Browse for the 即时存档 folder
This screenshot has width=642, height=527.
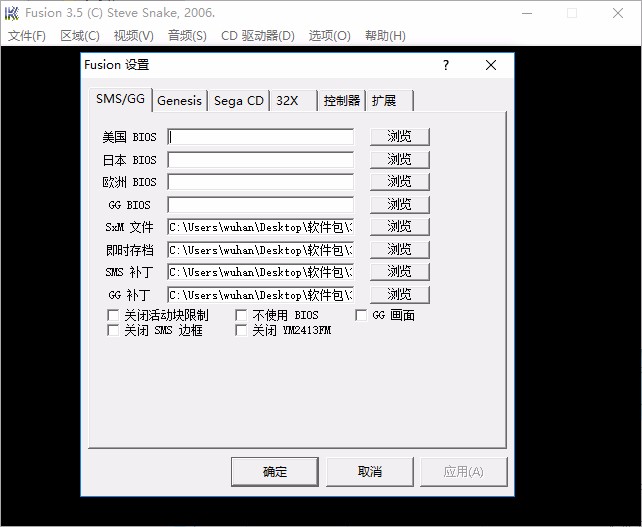tap(400, 250)
